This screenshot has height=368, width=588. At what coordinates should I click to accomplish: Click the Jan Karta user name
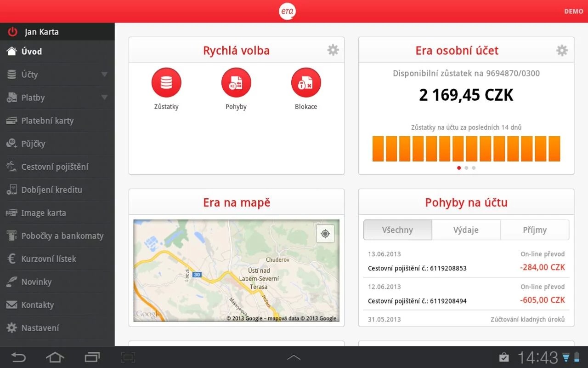coord(42,32)
